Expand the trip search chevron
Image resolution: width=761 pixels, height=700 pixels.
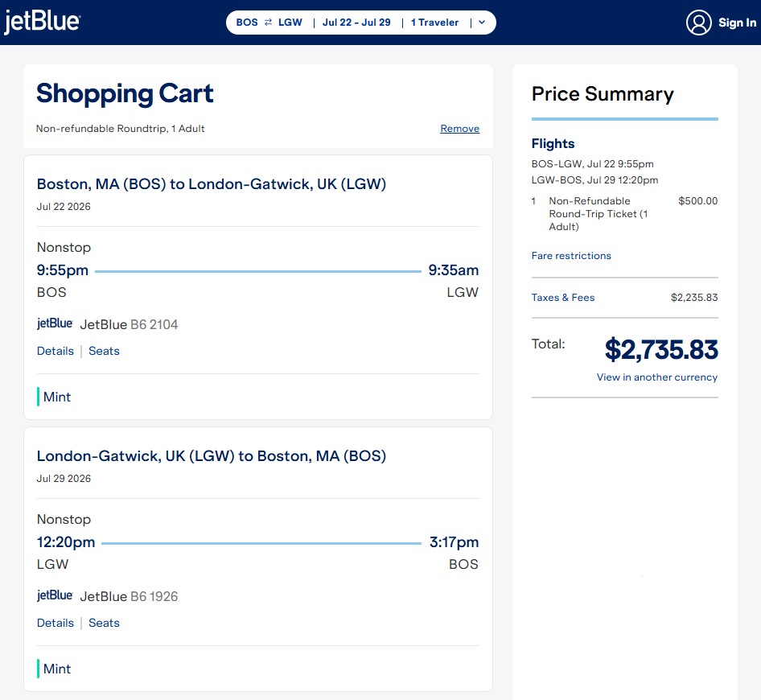[482, 23]
